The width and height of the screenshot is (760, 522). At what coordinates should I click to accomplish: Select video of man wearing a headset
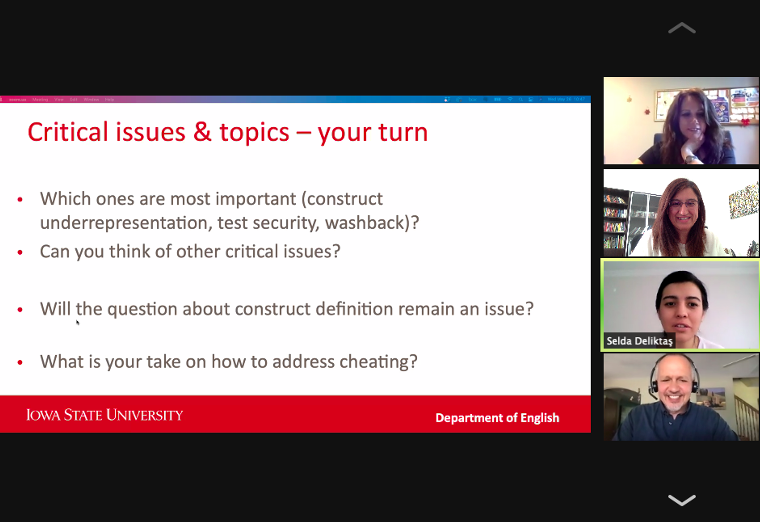681,397
